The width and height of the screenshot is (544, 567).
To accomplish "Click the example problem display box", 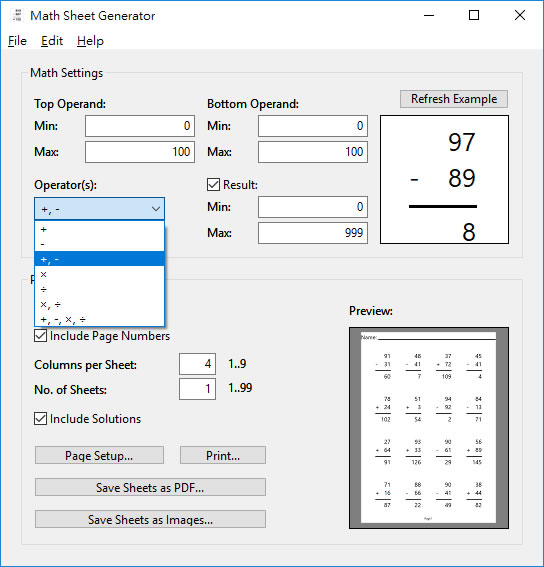I will (444, 179).
